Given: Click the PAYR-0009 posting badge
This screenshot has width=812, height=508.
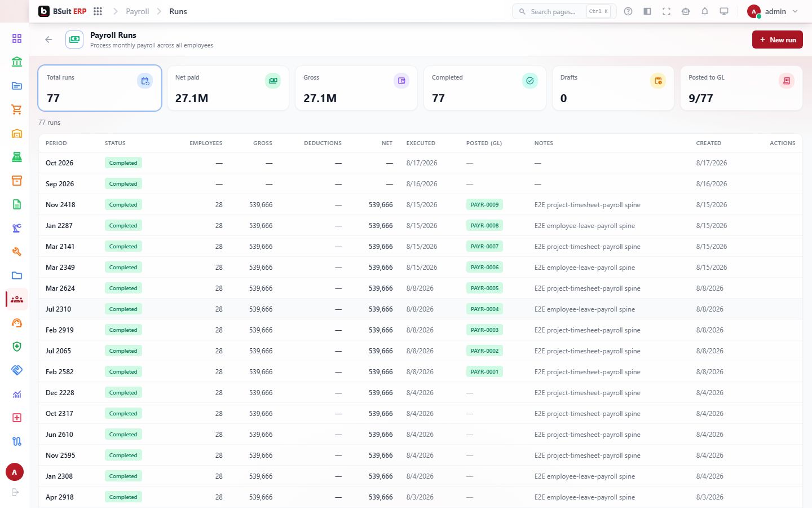Looking at the screenshot, I should 484,205.
